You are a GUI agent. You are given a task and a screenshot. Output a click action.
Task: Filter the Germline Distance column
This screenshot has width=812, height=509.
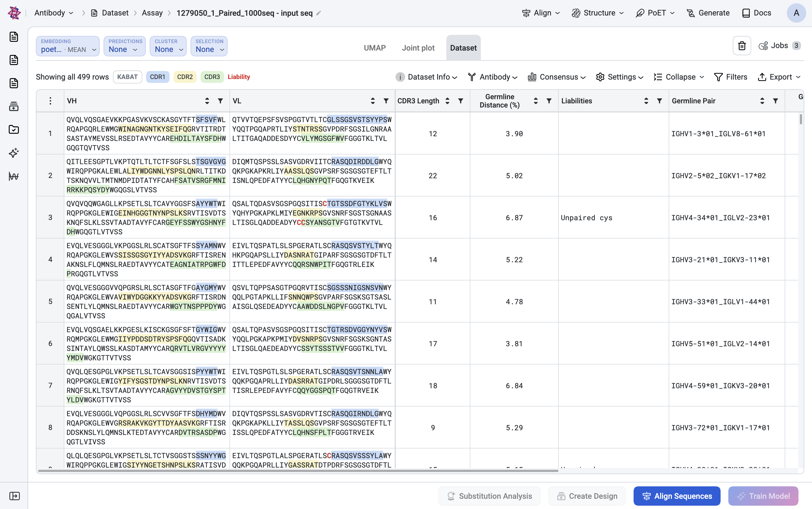click(x=549, y=101)
